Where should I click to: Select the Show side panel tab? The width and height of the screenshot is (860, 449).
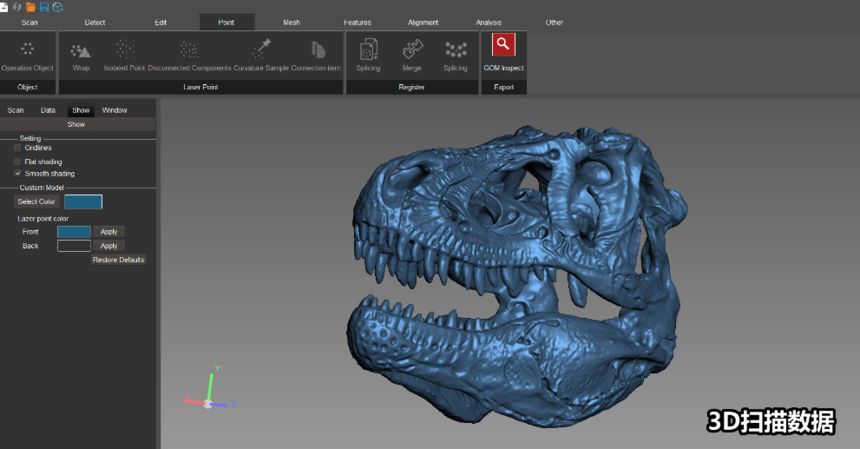point(81,110)
